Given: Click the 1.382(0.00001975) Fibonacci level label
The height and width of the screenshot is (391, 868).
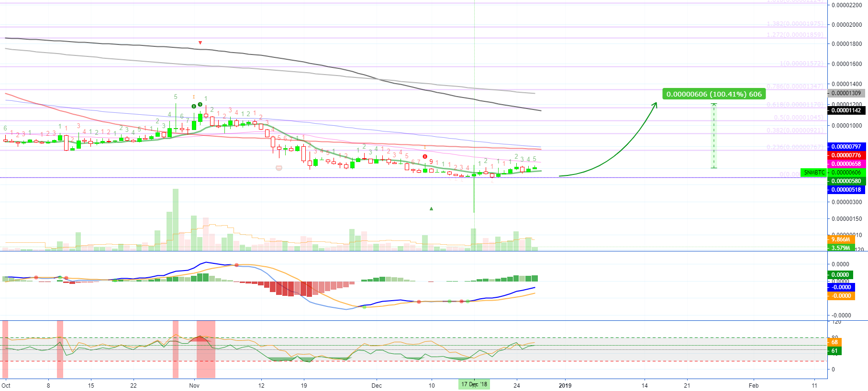Looking at the screenshot, I should 795,24.
